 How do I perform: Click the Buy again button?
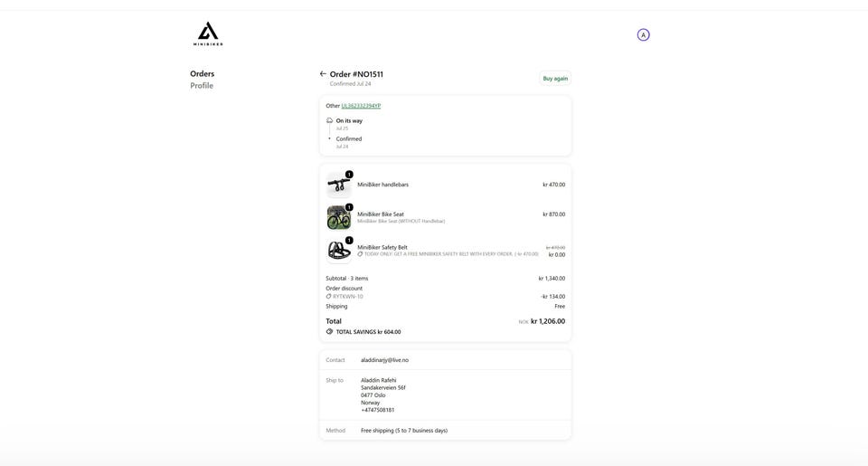point(555,79)
